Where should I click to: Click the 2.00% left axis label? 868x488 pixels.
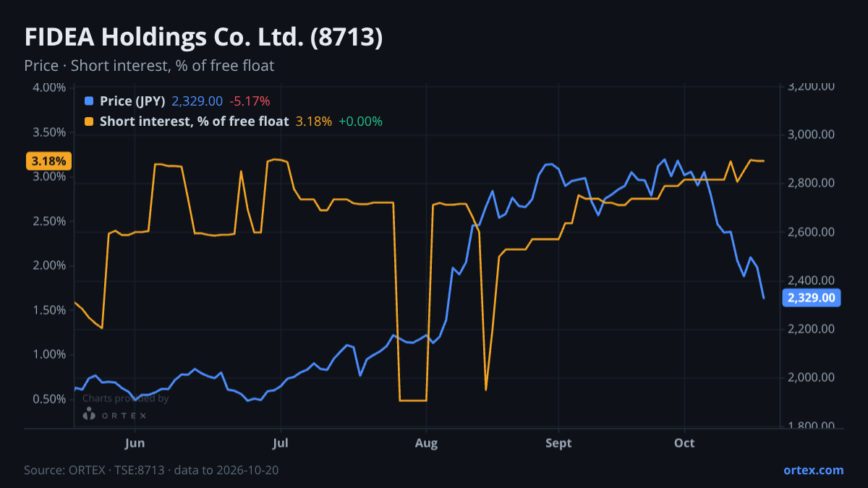[x=49, y=266]
